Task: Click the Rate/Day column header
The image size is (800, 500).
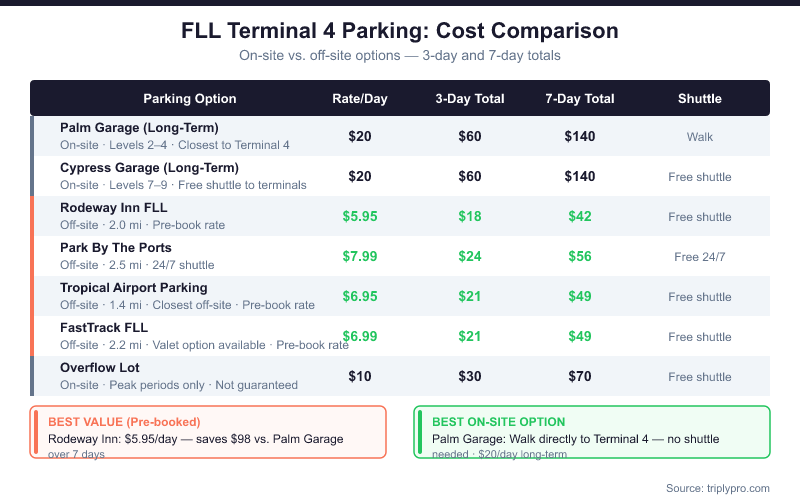Action: [360, 99]
